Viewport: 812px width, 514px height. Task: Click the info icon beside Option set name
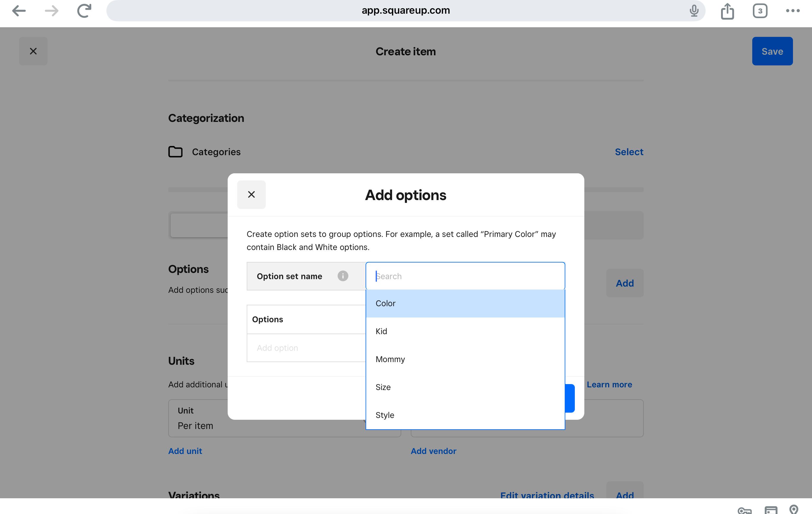coord(343,276)
